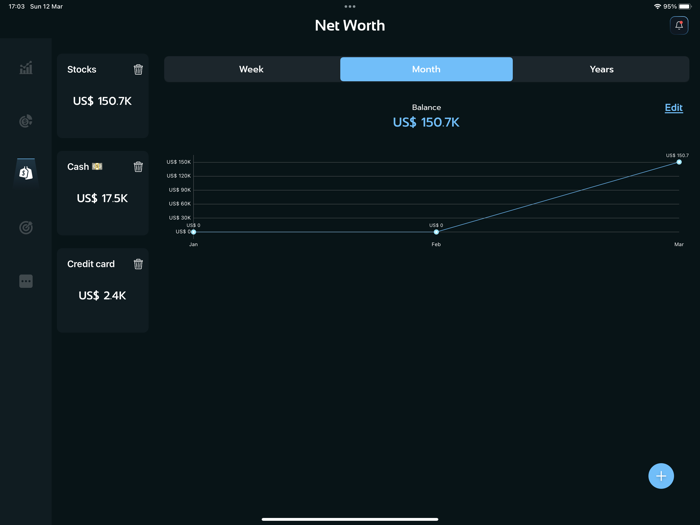Viewport: 700px width, 525px height.
Task: Tap the US$ 17.5K cash amount
Action: 102,198
